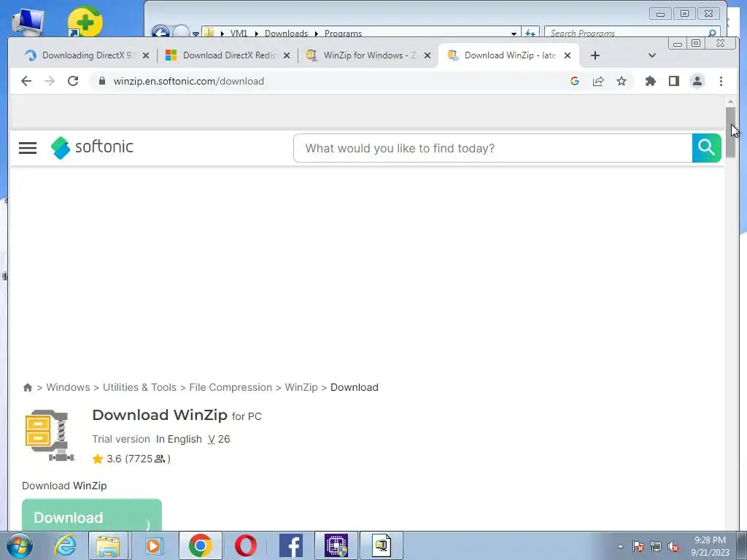Open the Windows breadcrumb link
747x560 pixels.
tap(68, 387)
